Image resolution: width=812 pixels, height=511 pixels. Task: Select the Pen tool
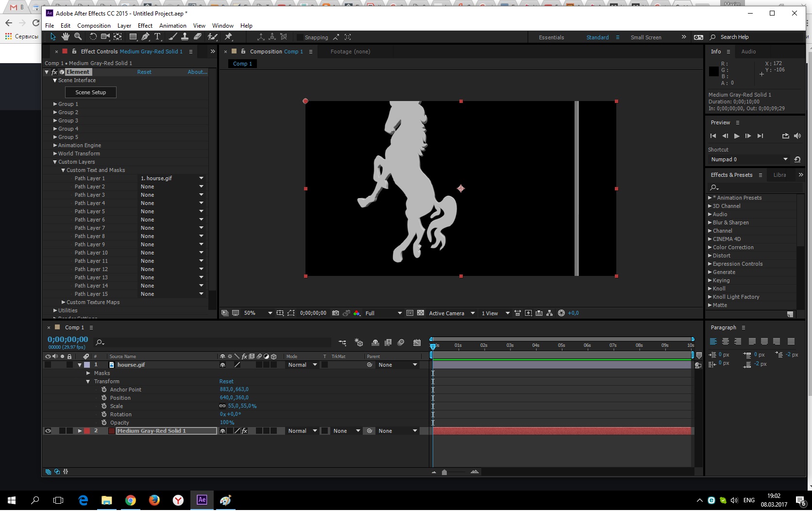click(x=145, y=37)
